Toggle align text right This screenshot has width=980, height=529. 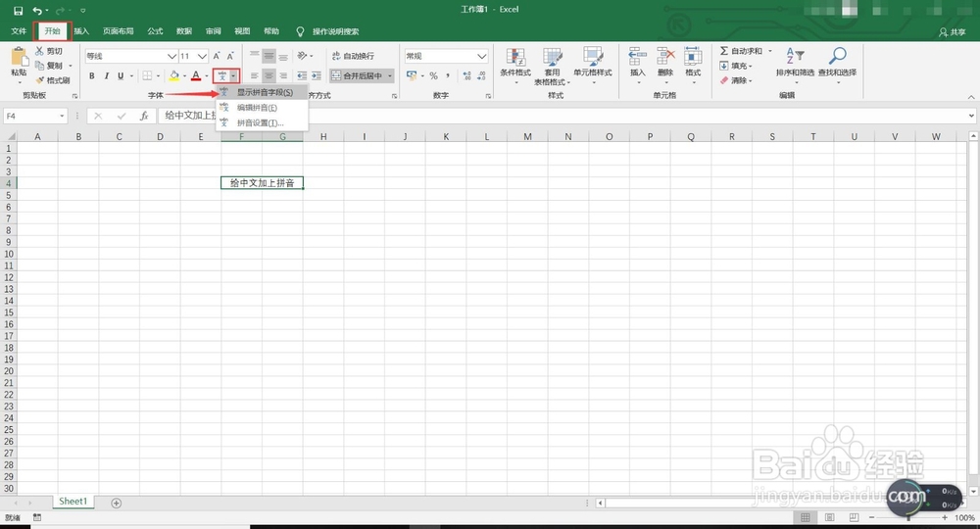pyautogui.click(x=283, y=75)
